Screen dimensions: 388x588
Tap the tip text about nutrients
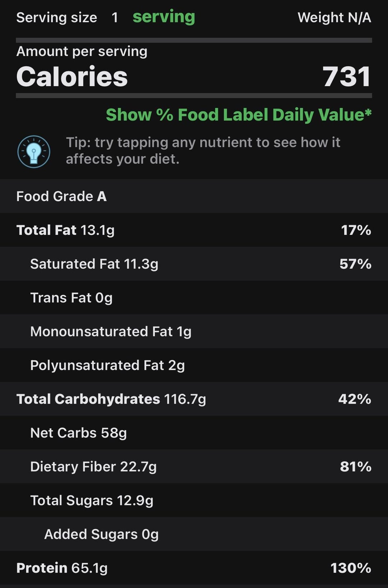coord(203,150)
